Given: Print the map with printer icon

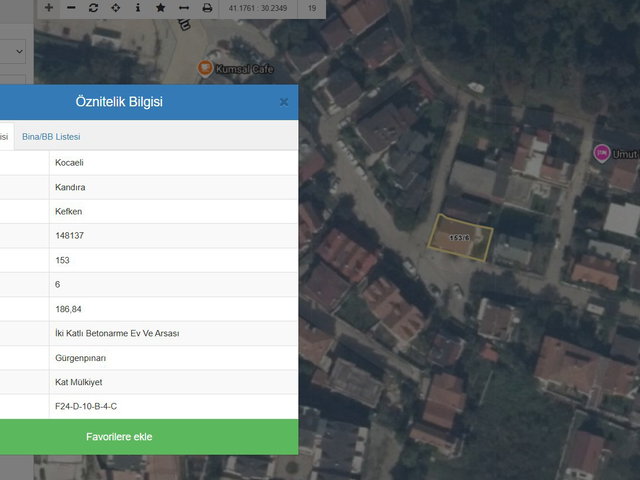Looking at the screenshot, I should tap(207, 8).
